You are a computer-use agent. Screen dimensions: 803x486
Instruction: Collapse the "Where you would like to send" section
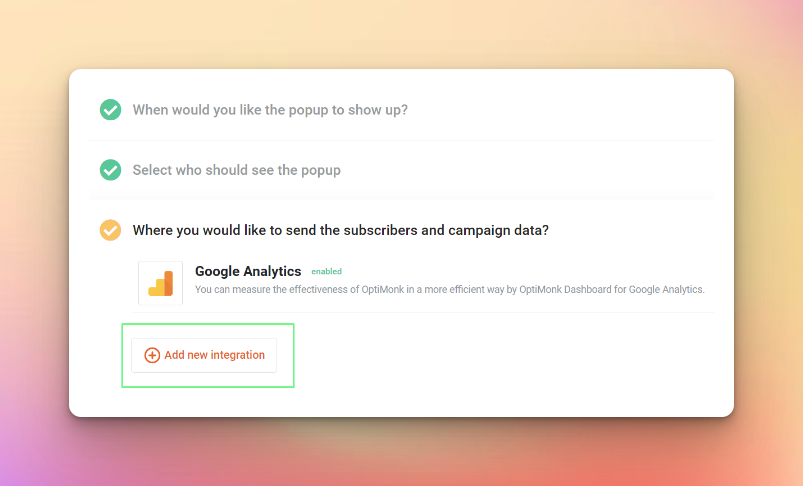[341, 230]
